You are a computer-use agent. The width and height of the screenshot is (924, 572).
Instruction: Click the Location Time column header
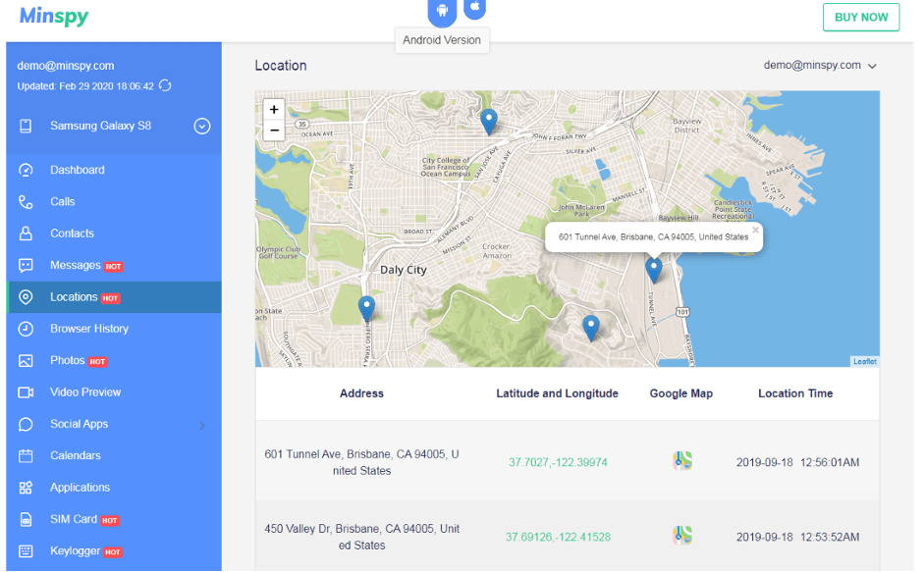click(x=795, y=393)
